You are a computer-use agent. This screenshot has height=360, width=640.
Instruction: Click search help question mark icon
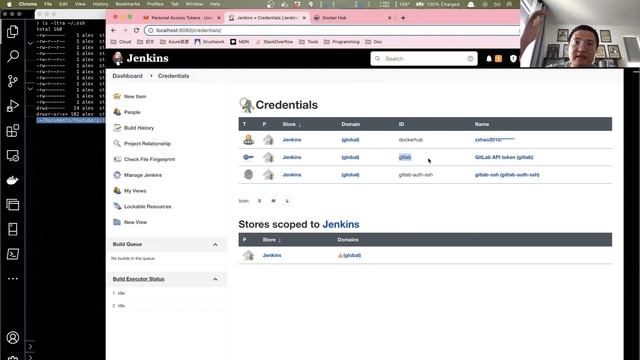tap(470, 59)
